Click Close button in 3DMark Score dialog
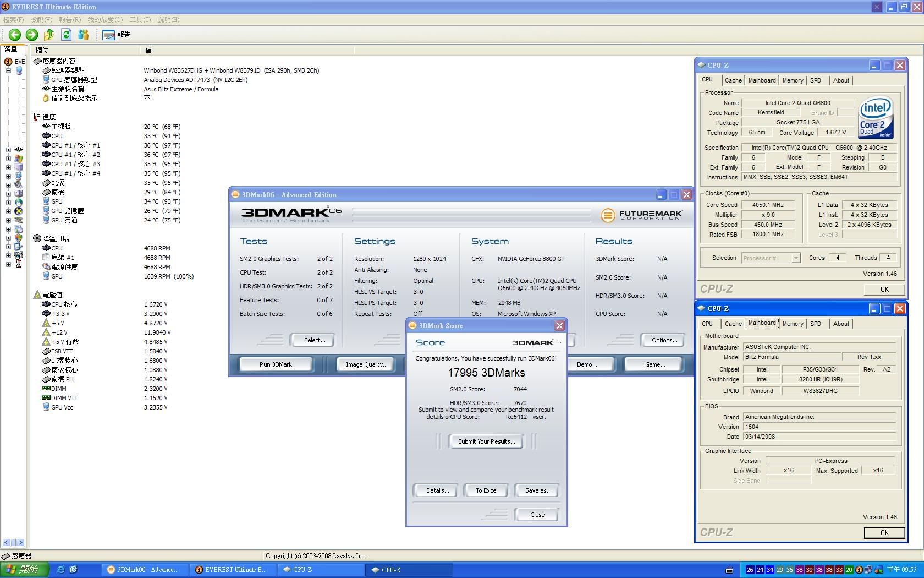Viewport: 924px width, 578px height. (x=537, y=515)
